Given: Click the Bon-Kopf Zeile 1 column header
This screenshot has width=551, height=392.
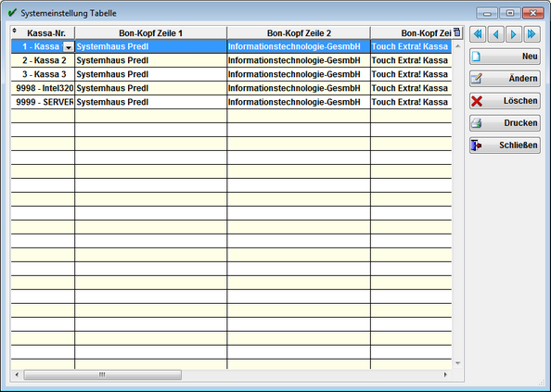Looking at the screenshot, I should (151, 33).
